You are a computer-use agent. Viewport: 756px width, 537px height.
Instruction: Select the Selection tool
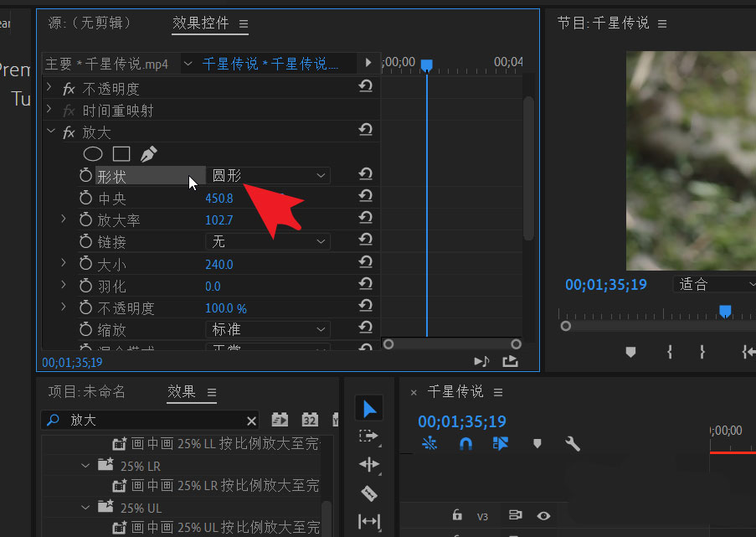pos(369,408)
